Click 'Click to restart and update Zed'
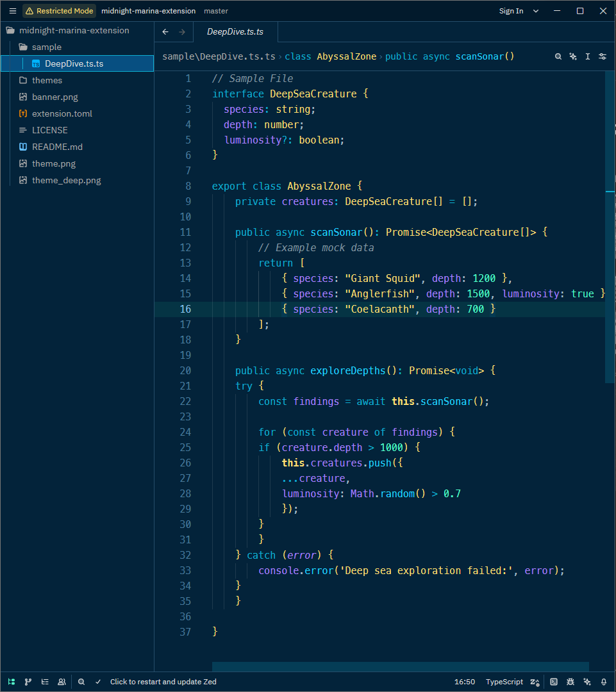Image resolution: width=616 pixels, height=692 pixels. 163,682
